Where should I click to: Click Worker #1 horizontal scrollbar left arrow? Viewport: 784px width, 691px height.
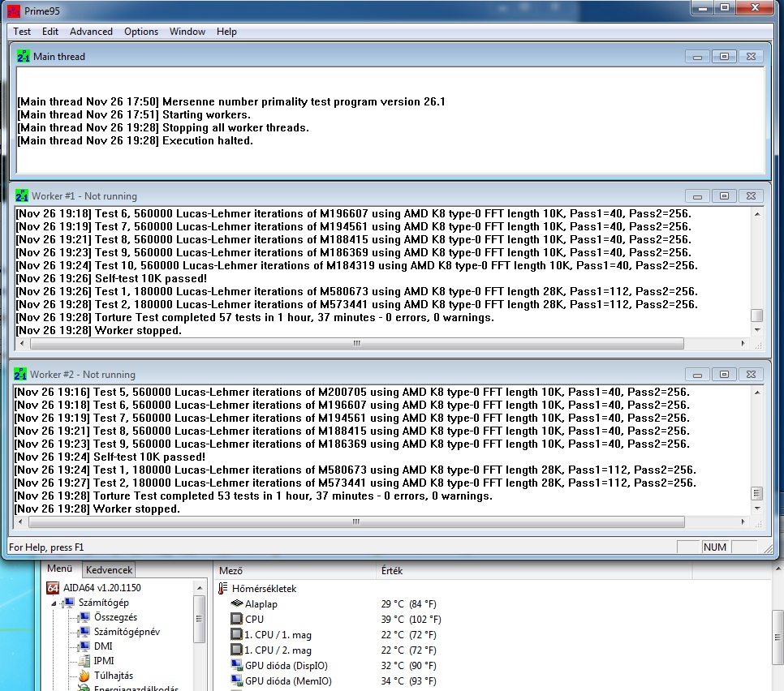(x=21, y=343)
